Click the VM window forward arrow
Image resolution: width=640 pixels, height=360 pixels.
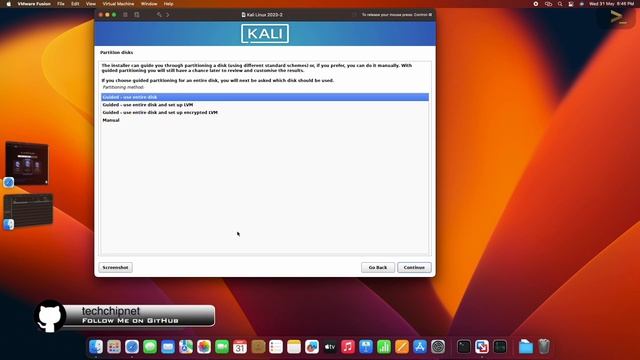167,15
